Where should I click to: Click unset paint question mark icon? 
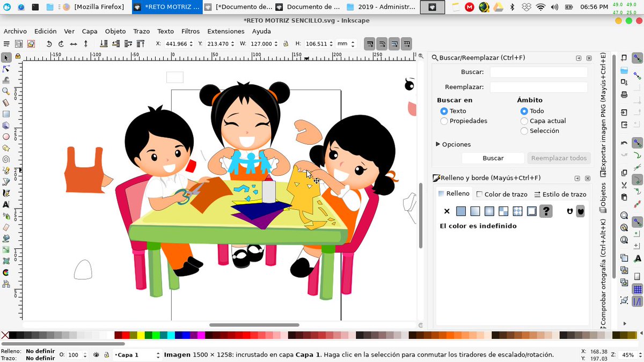coord(546,211)
